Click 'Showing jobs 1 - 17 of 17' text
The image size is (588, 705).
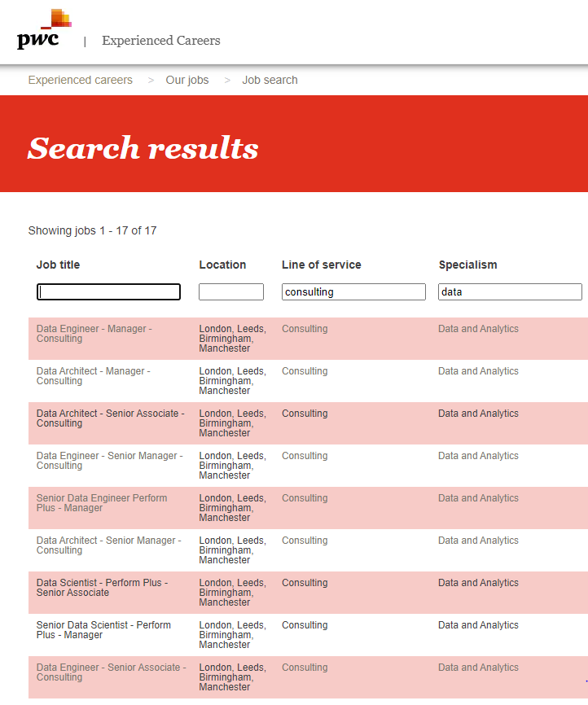(92, 230)
